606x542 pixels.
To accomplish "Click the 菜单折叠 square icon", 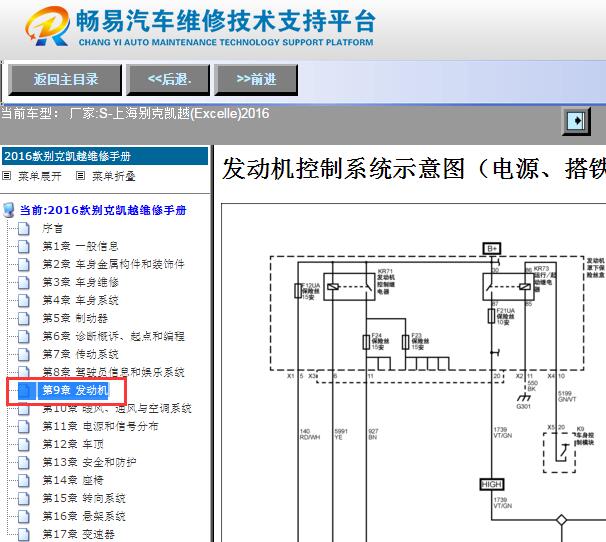I will (80, 176).
